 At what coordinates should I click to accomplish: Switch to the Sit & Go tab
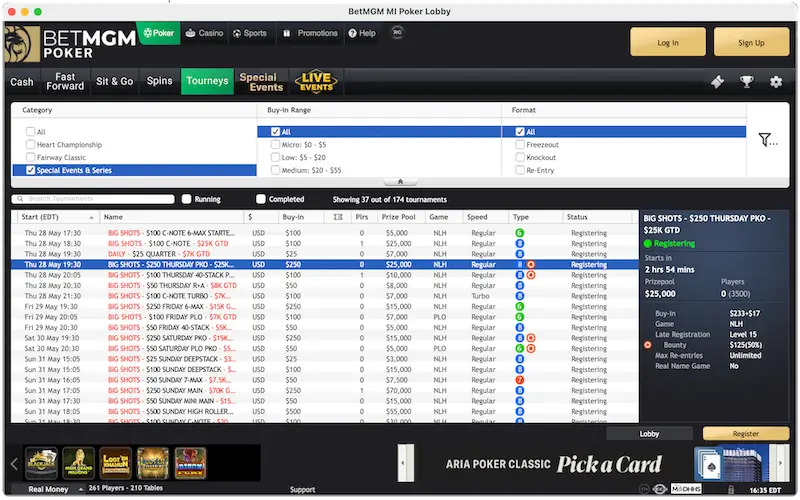pyautogui.click(x=114, y=82)
